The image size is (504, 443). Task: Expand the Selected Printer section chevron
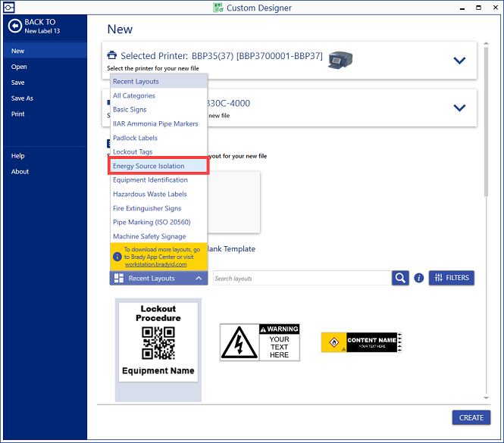tap(459, 60)
